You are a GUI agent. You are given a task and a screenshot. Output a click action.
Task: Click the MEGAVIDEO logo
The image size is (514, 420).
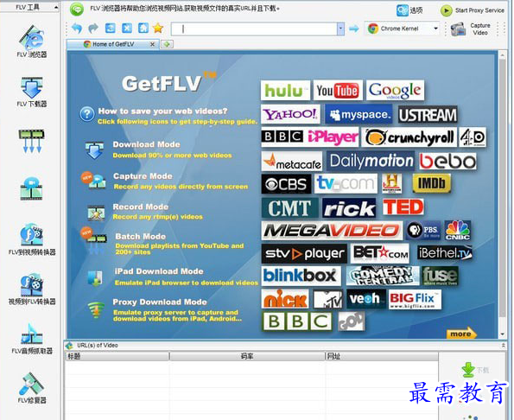click(x=332, y=231)
